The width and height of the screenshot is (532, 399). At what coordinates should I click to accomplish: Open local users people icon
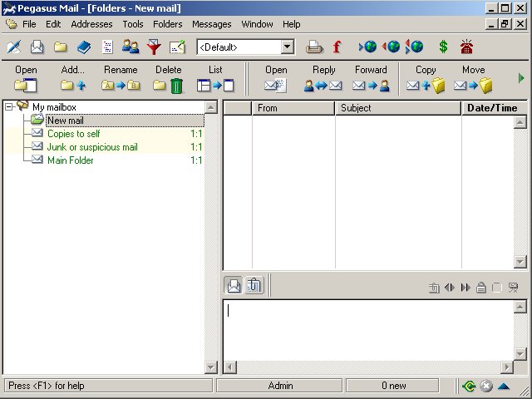pyautogui.click(x=131, y=47)
